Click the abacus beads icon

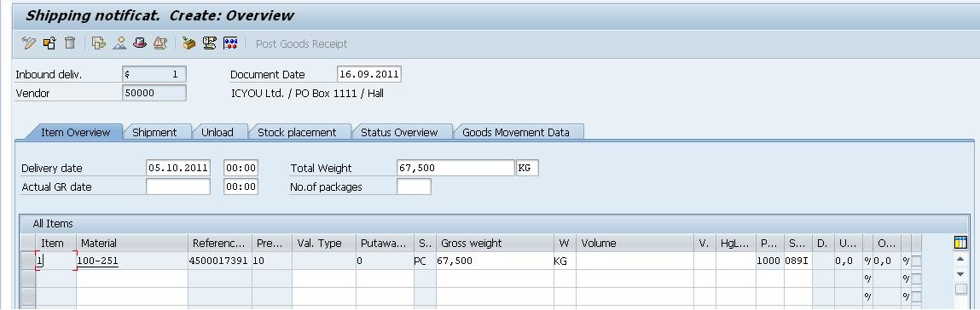click(x=230, y=43)
